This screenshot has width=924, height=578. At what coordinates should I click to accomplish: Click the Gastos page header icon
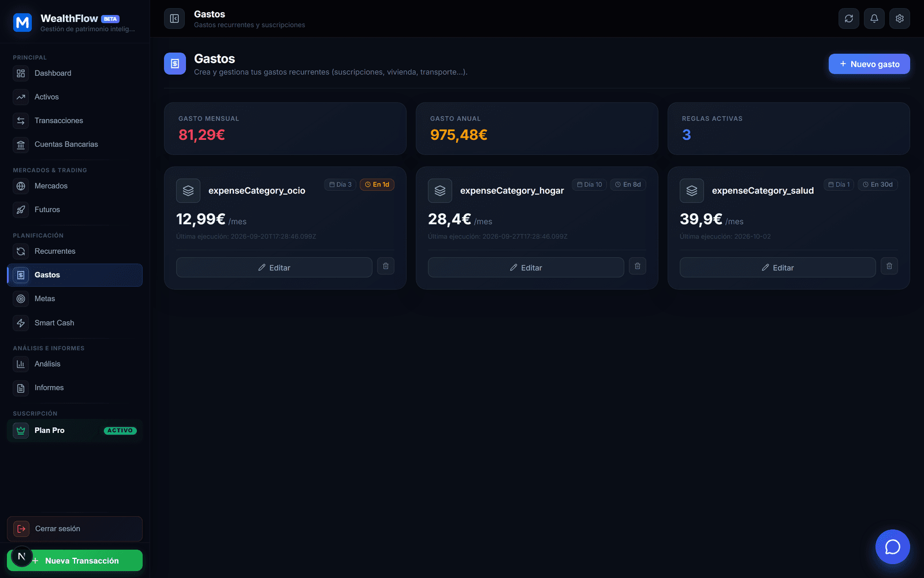175,64
